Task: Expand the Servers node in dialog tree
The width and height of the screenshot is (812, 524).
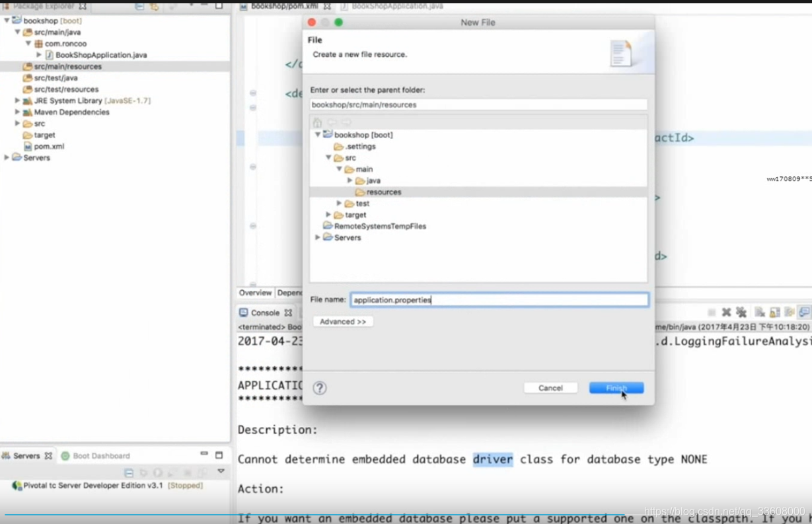Action: [x=318, y=237]
